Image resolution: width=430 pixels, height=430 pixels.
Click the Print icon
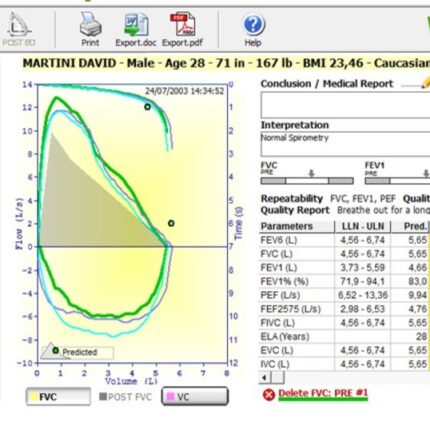pyautogui.click(x=90, y=29)
